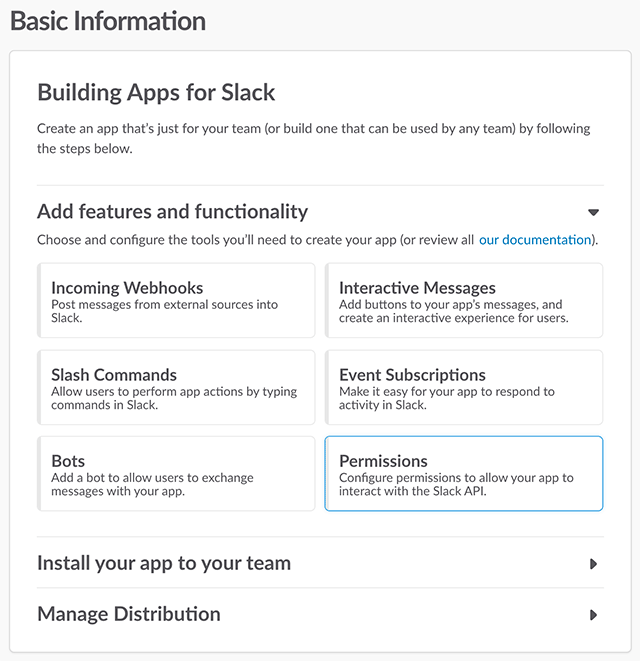The image size is (640, 661).
Task: Select the Interactive Messages card
Action: click(464, 300)
